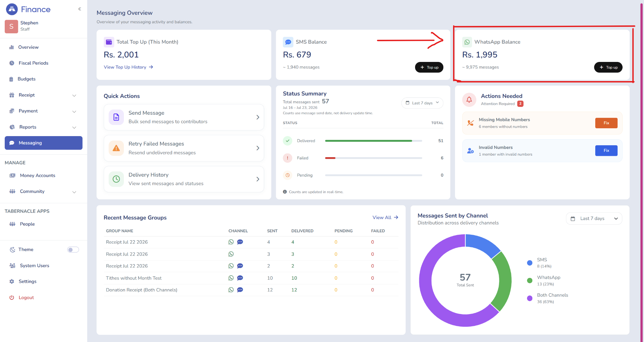This screenshot has width=644, height=342.
Task: Click the Failed red progress bar
Action: [330, 158]
